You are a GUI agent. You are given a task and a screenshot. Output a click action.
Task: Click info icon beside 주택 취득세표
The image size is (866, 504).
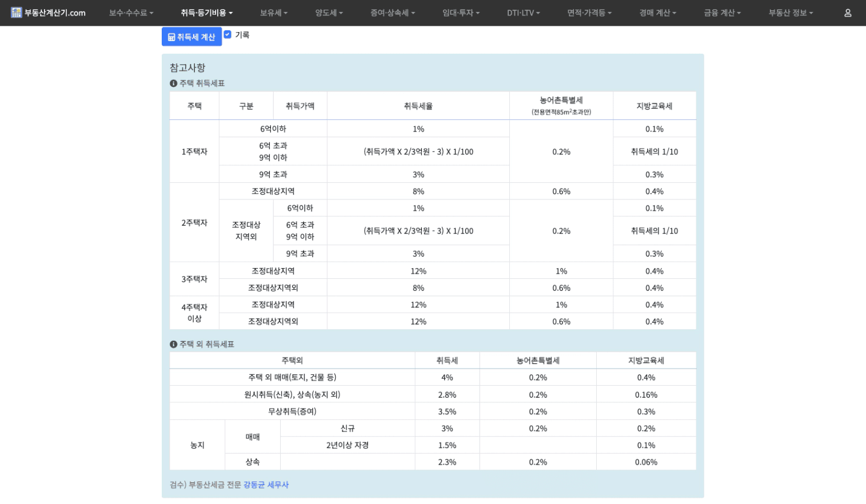coord(173,83)
